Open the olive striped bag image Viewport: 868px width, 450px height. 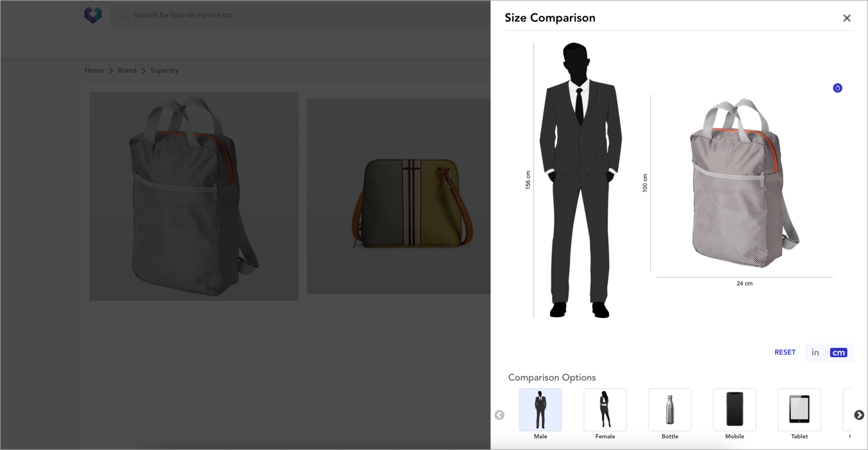click(x=411, y=196)
